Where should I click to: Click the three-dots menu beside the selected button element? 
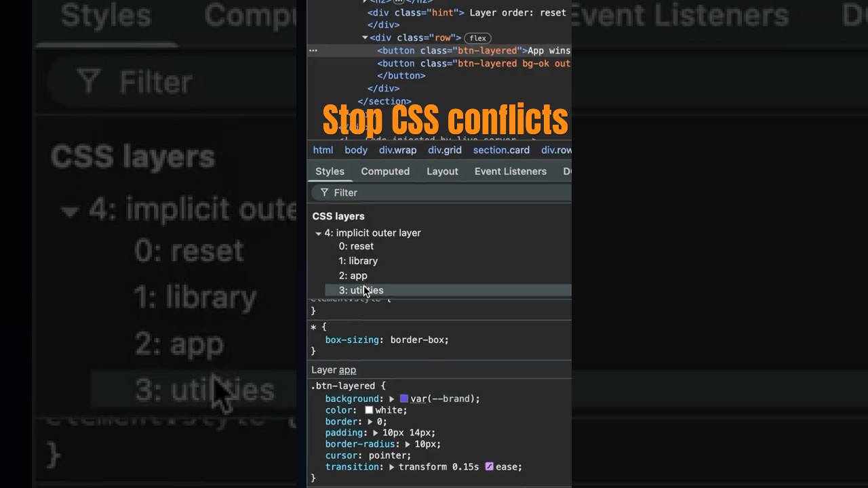313,51
